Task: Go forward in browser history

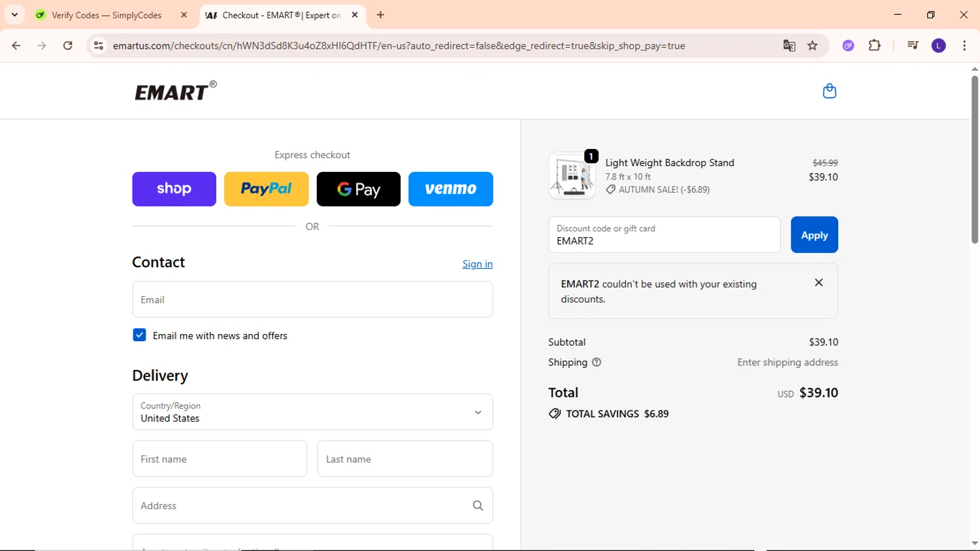Action: coord(42,46)
